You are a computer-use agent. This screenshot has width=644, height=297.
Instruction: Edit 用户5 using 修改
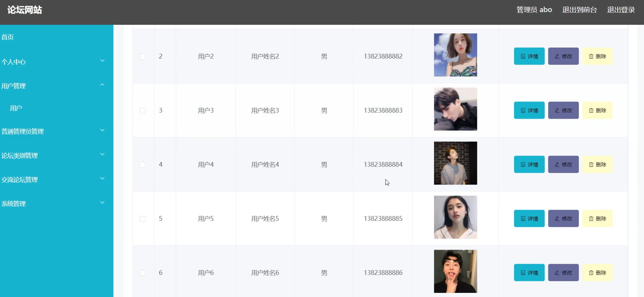pos(563,218)
